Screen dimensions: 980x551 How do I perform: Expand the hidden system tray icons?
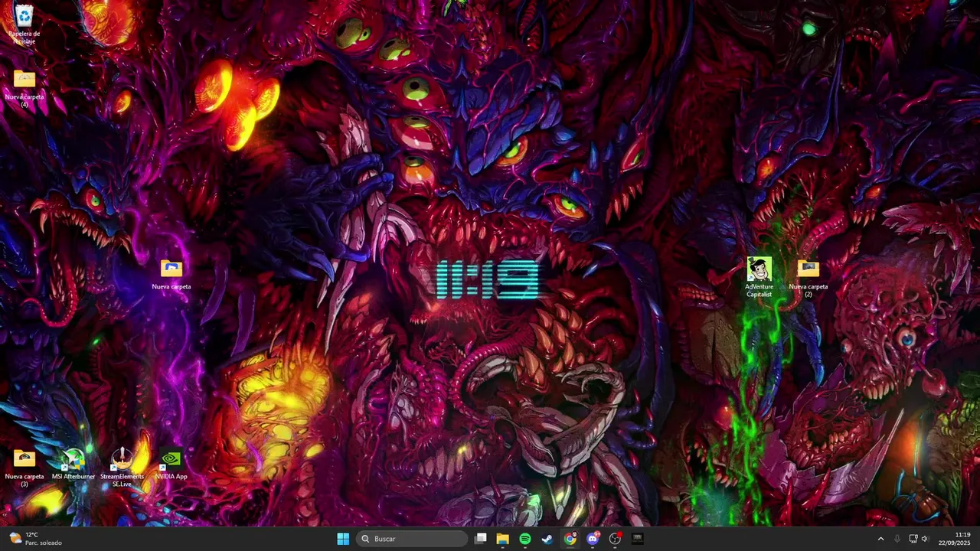coord(880,539)
